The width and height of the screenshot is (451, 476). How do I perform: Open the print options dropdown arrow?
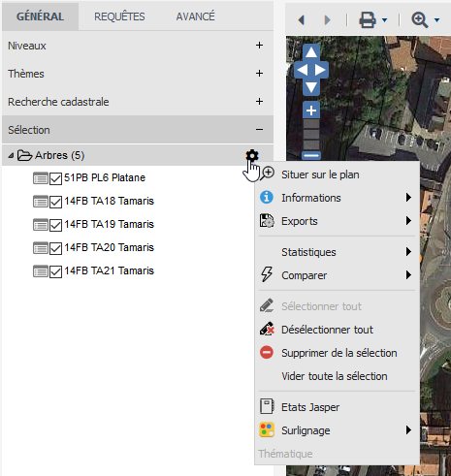[x=384, y=20]
